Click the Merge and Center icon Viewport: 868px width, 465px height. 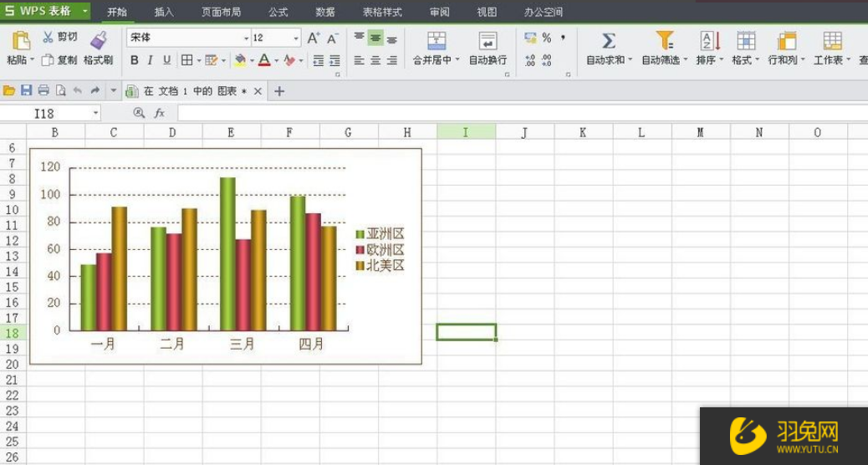point(437,40)
